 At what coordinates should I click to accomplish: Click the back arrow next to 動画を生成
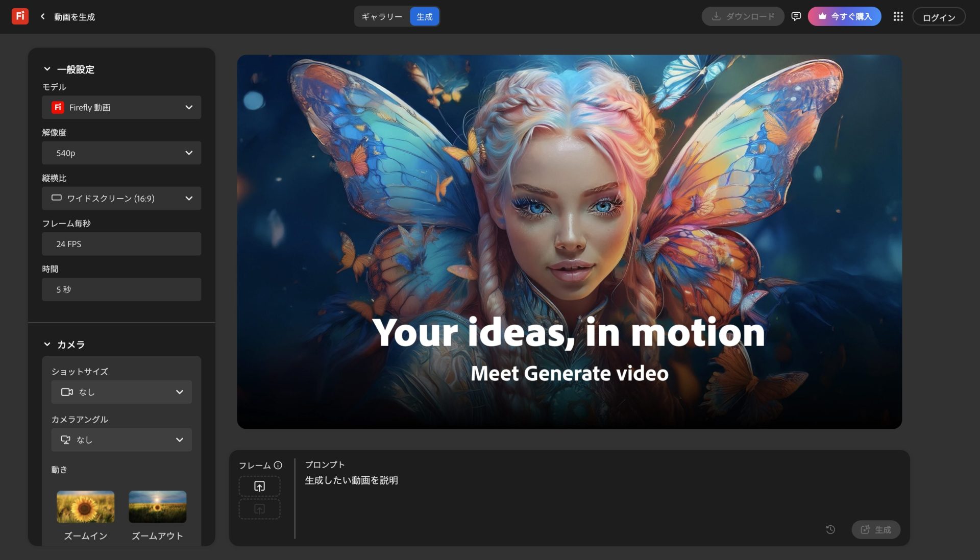click(43, 16)
